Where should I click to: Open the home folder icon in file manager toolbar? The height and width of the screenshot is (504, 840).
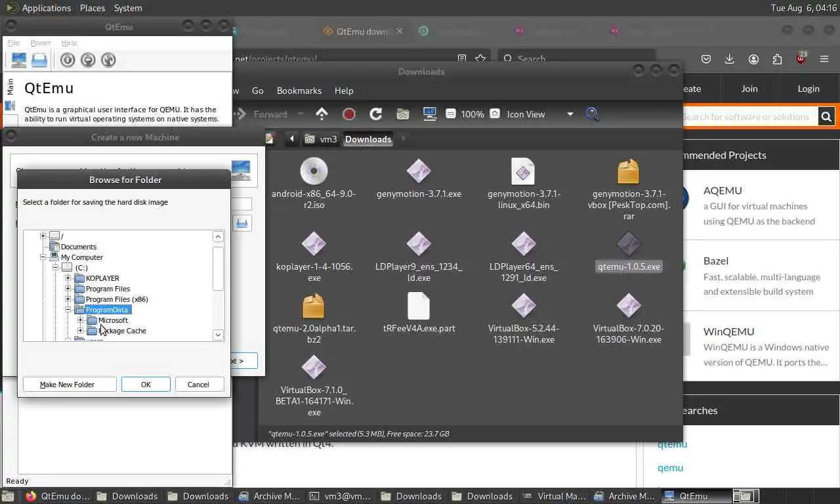tap(403, 114)
